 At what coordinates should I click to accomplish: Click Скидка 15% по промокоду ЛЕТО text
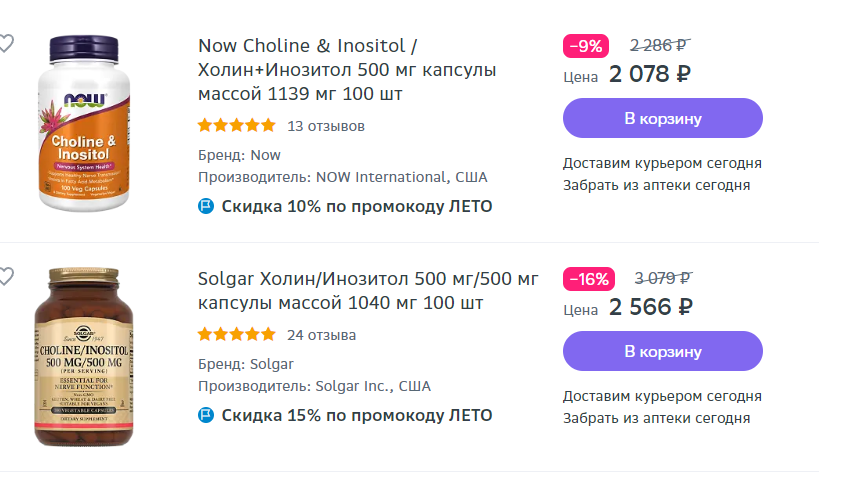coord(357,415)
